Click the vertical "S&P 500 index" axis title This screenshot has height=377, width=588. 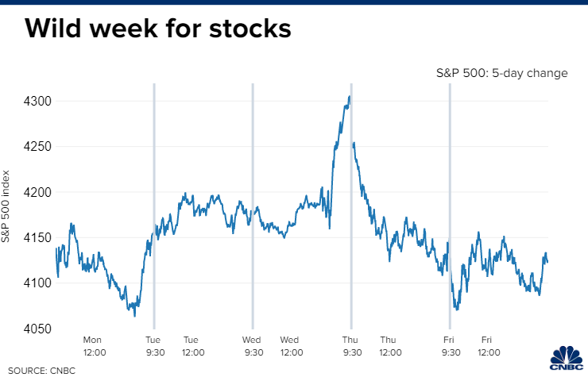[6, 205]
